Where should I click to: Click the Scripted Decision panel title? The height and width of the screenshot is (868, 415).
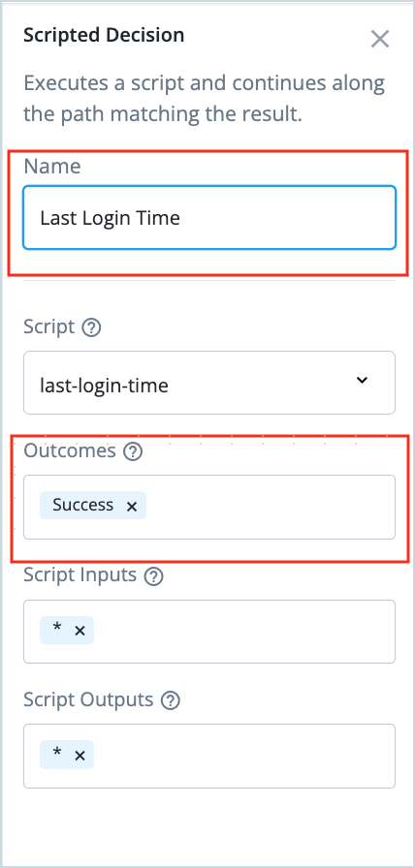[104, 35]
